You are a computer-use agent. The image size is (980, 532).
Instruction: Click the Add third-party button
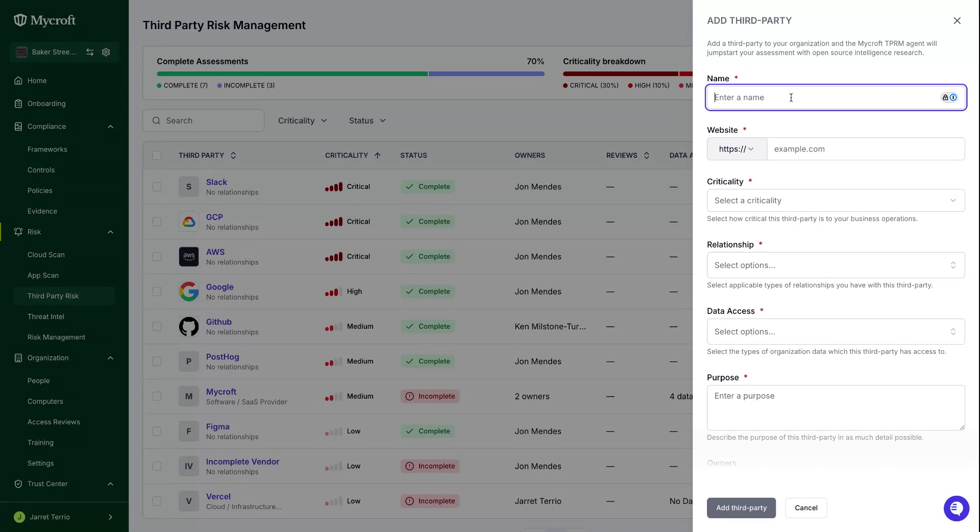(741, 508)
